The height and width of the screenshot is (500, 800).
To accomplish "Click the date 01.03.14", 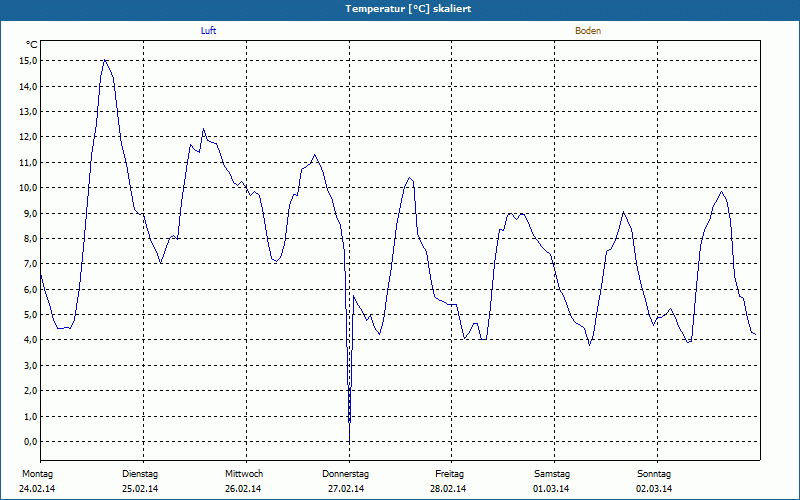I will pyautogui.click(x=551, y=489).
